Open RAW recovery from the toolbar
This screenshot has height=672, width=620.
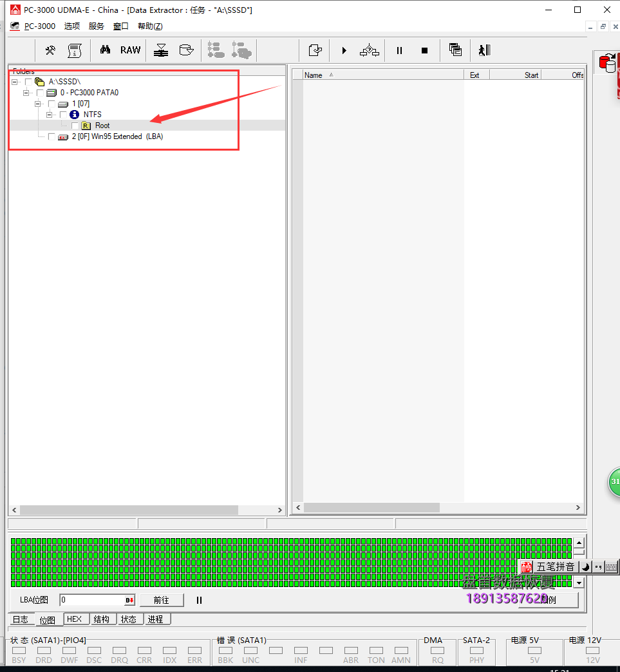130,50
